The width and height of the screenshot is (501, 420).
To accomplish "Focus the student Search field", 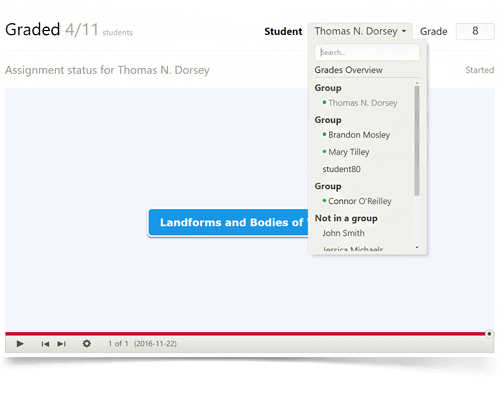I will [367, 52].
